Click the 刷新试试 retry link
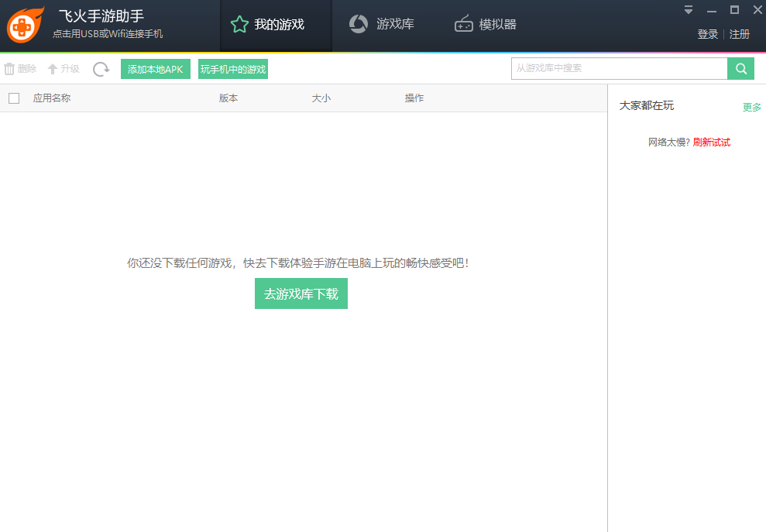Viewport: 766px width, 532px height. (712, 142)
